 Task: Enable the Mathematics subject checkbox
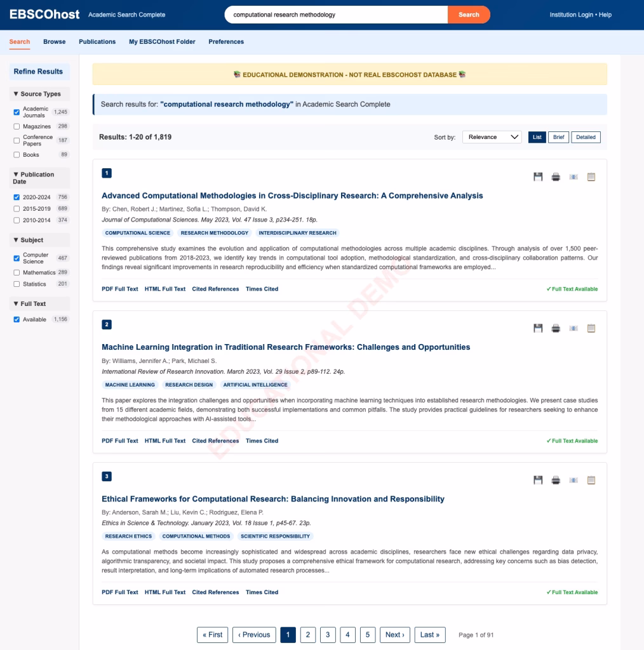tap(17, 272)
